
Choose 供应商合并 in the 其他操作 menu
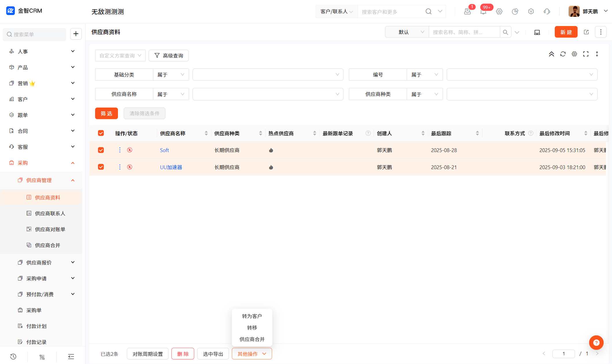[252, 339]
